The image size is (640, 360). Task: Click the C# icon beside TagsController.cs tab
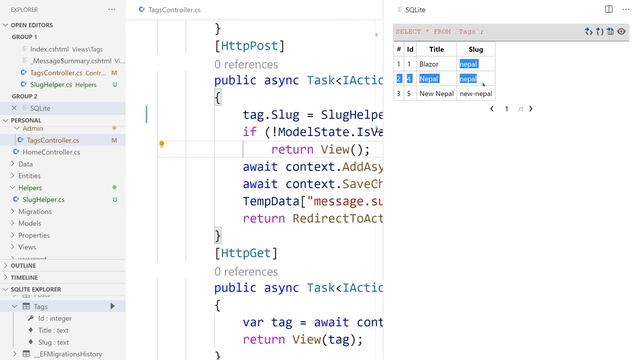142,9
